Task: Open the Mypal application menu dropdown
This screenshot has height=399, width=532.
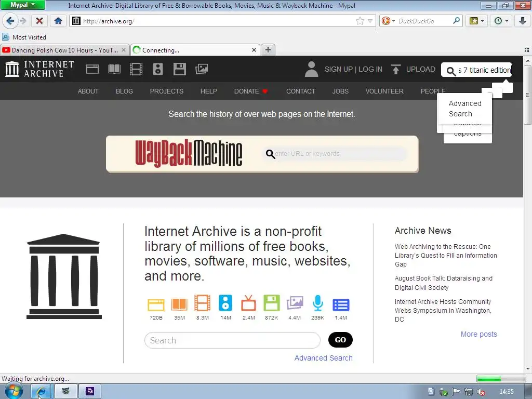Action: (22, 5)
